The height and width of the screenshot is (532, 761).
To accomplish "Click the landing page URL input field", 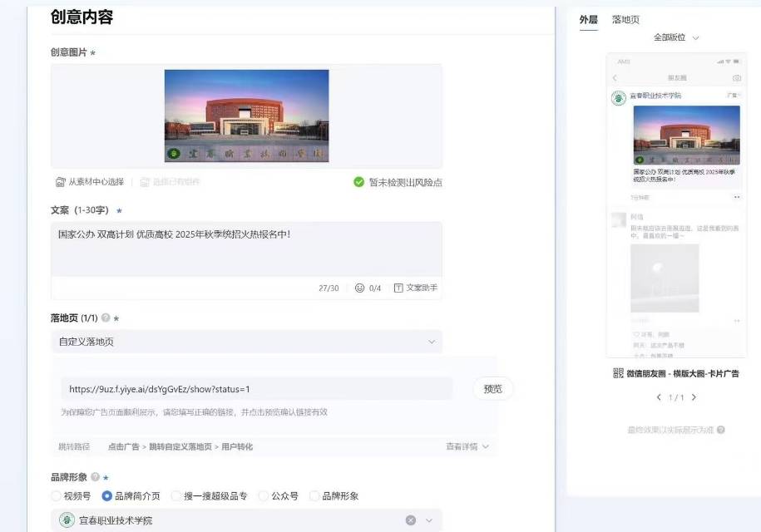I will click(x=256, y=389).
